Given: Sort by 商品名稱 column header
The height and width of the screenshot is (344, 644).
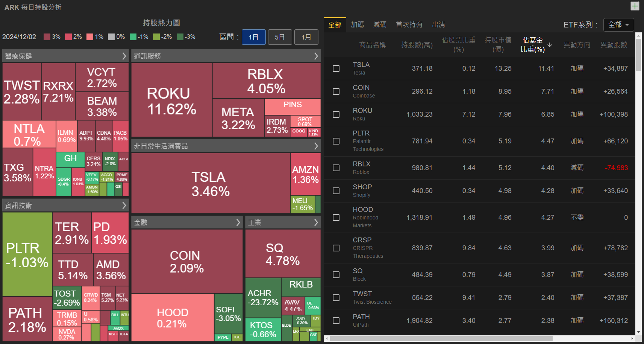Looking at the screenshot, I should click(x=372, y=45).
